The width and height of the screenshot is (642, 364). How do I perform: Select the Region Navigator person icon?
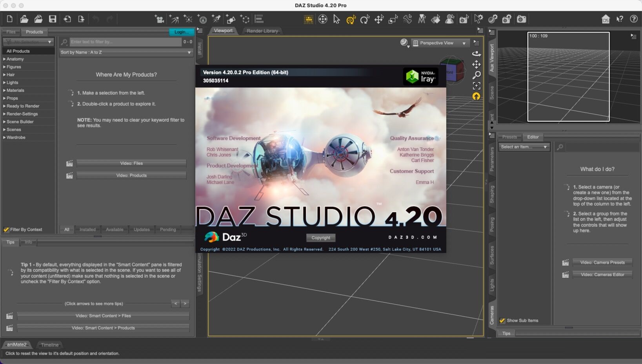[450, 19]
